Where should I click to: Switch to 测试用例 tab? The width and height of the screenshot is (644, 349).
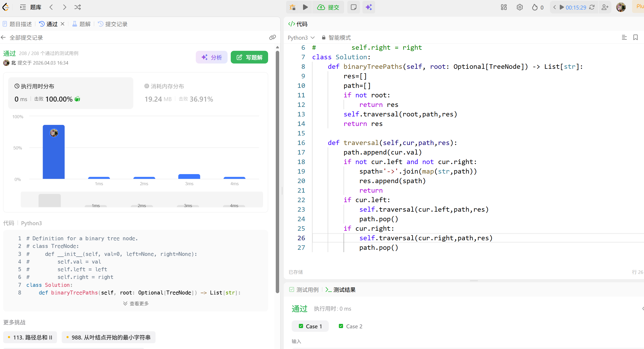304,290
